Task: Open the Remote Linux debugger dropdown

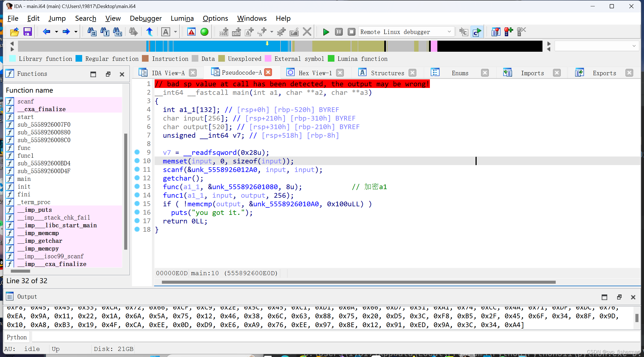Action: click(449, 32)
